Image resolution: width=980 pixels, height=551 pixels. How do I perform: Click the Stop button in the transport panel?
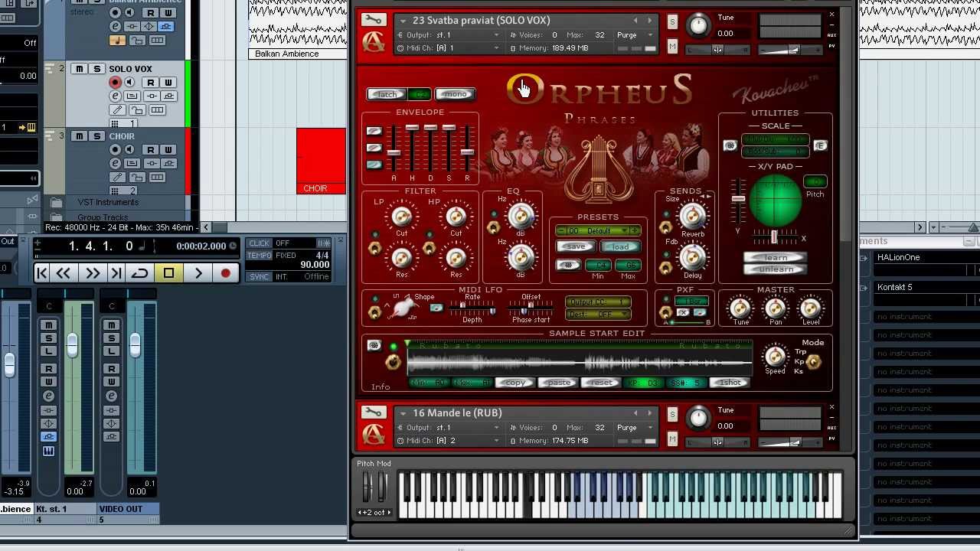168,273
